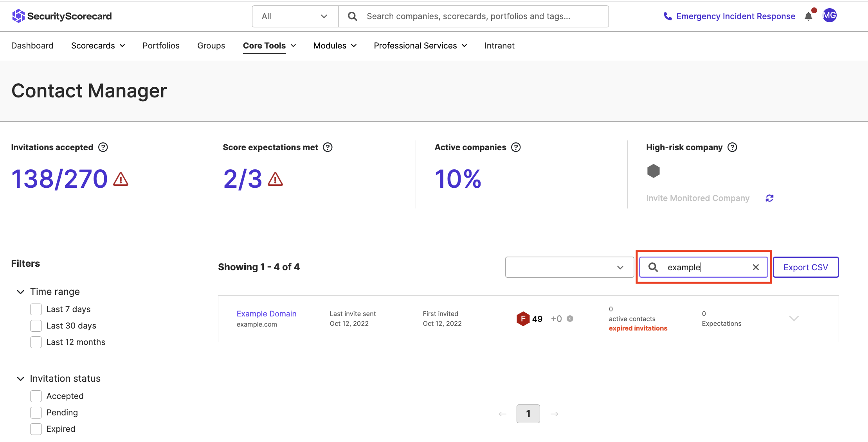Click the info icon beside +0 score change
This screenshot has height=442, width=868.
pos(570,319)
